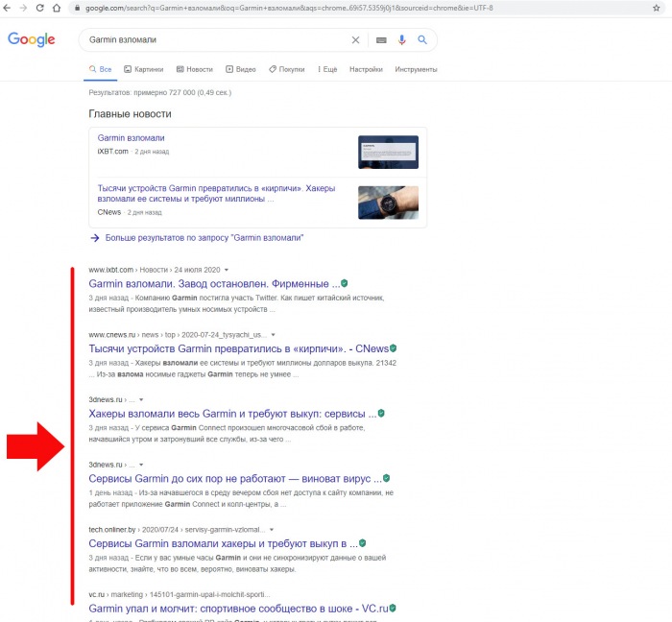Reload the current page
This screenshot has width=672, height=622.
[x=40, y=8]
